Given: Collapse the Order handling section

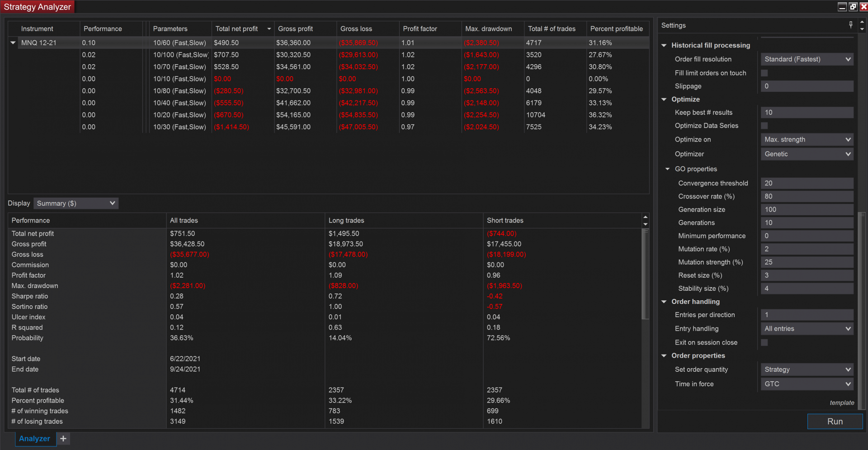Looking at the screenshot, I should click(x=664, y=302).
